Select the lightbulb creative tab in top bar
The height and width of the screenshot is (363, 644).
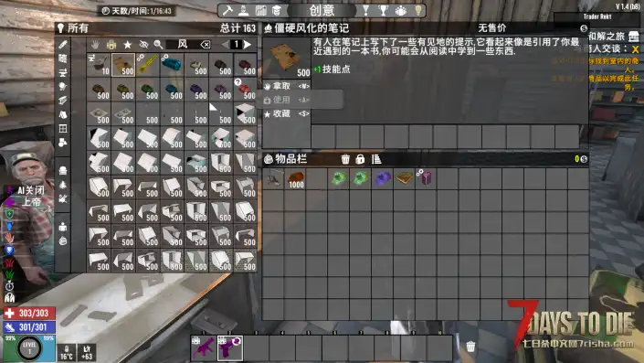(x=418, y=10)
